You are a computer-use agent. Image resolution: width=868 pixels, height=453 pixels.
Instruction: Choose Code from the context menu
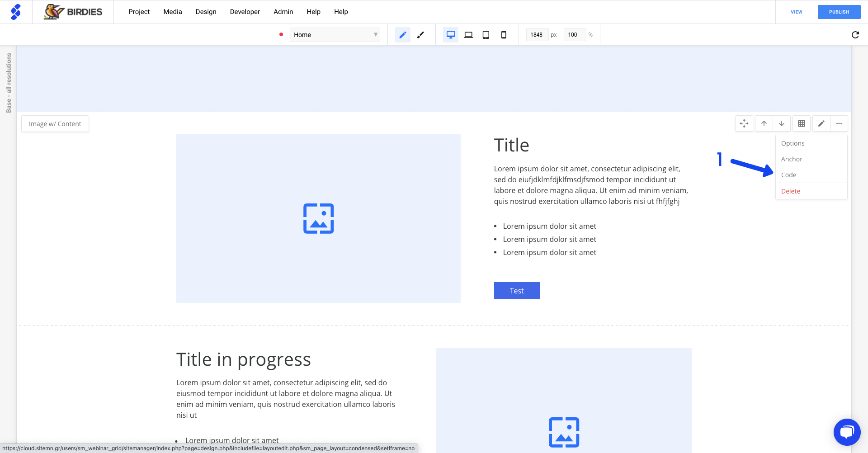click(x=811, y=175)
